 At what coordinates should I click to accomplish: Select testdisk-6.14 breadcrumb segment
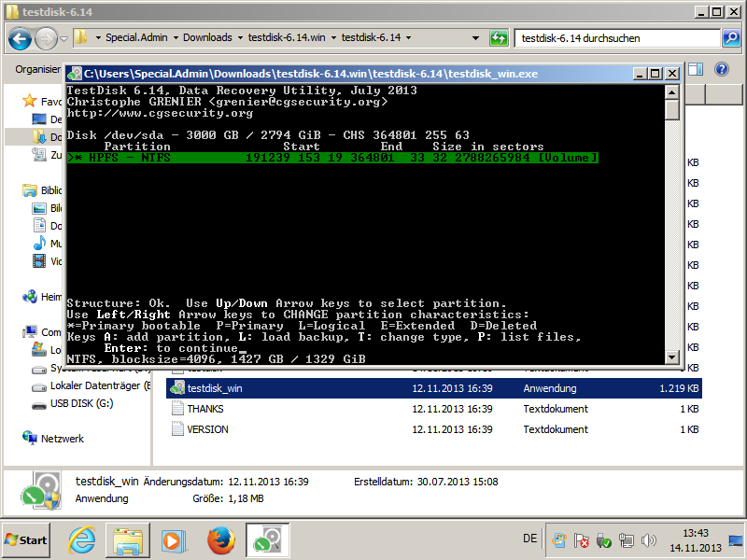371,37
